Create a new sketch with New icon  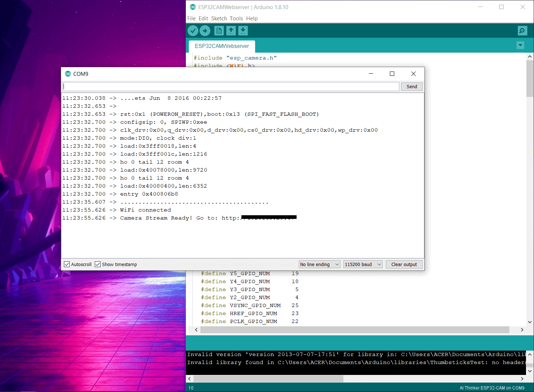[219, 31]
